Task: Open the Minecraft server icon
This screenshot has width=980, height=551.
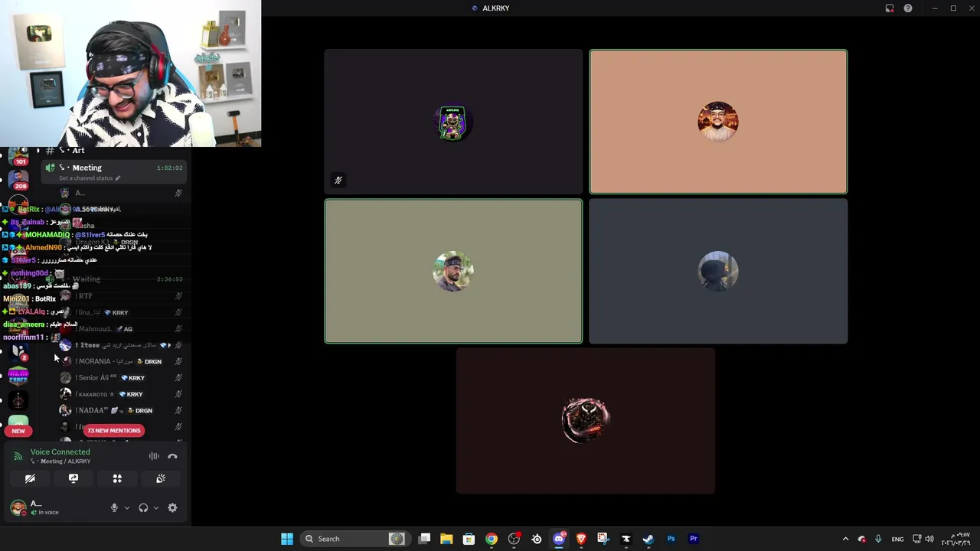Action: click(18, 375)
